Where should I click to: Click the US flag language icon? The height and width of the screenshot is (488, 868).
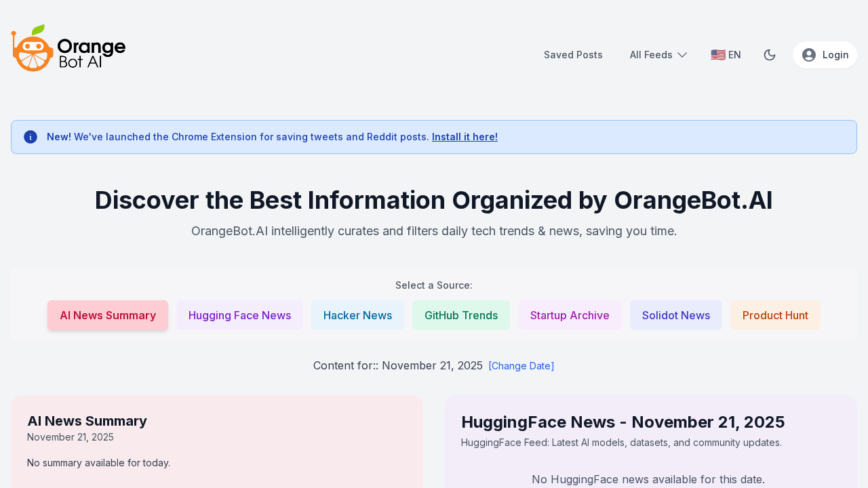pos(717,54)
